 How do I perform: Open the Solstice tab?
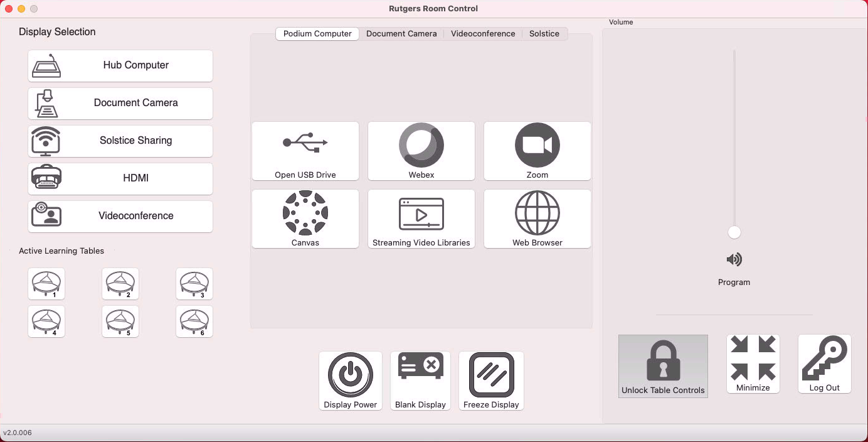(x=544, y=33)
